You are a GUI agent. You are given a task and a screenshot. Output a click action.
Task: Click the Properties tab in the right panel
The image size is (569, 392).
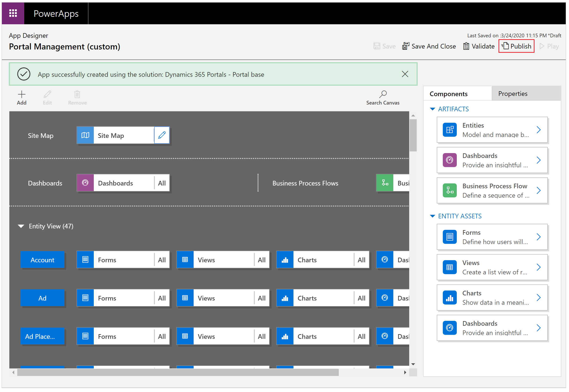(512, 93)
